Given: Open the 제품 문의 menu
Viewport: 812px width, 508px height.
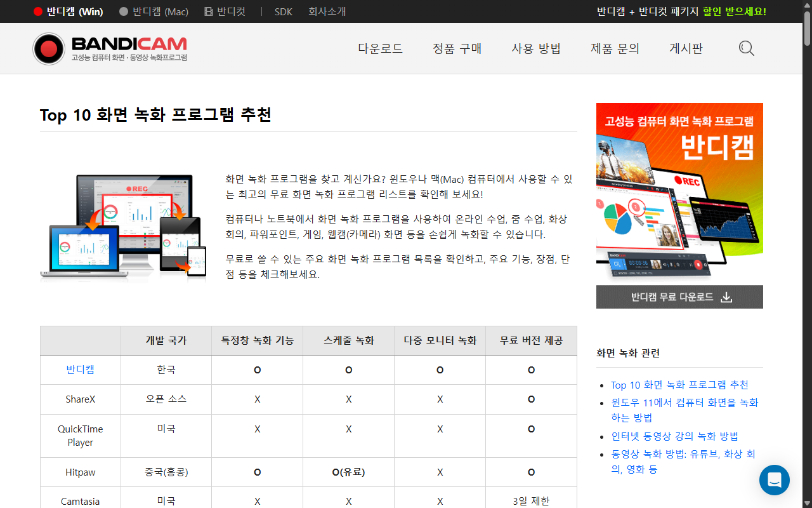Looking at the screenshot, I should [615, 48].
